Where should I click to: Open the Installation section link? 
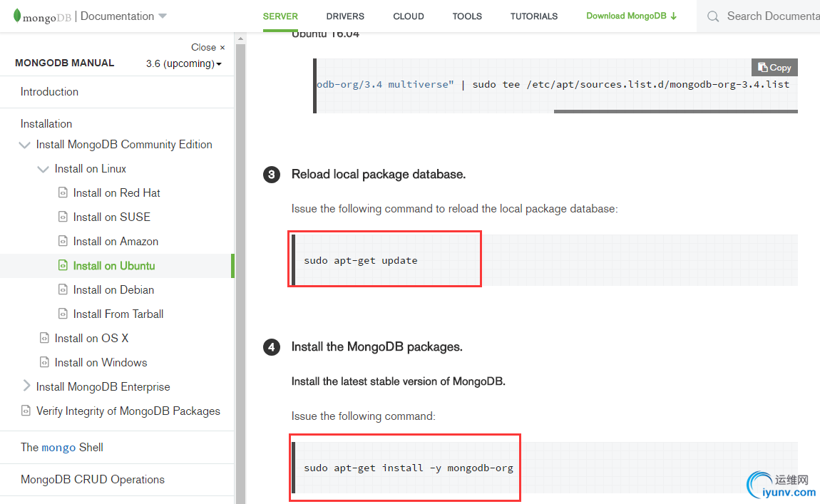[x=46, y=124]
